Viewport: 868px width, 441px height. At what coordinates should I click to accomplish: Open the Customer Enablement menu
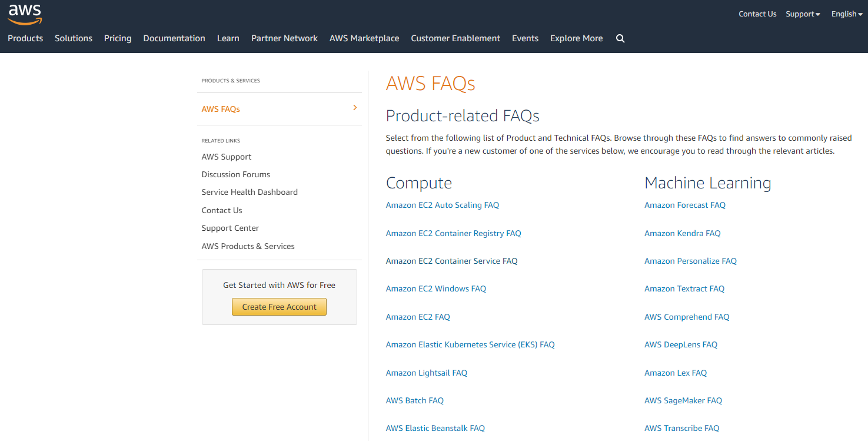click(x=455, y=38)
